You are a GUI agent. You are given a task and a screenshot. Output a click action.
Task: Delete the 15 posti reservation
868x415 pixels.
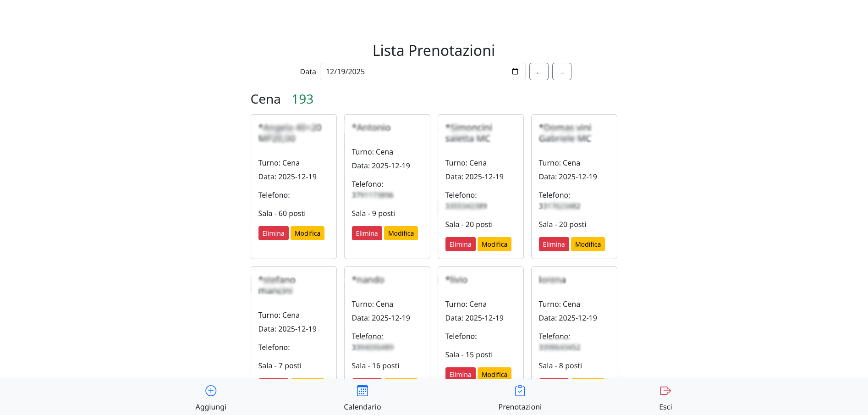point(460,374)
